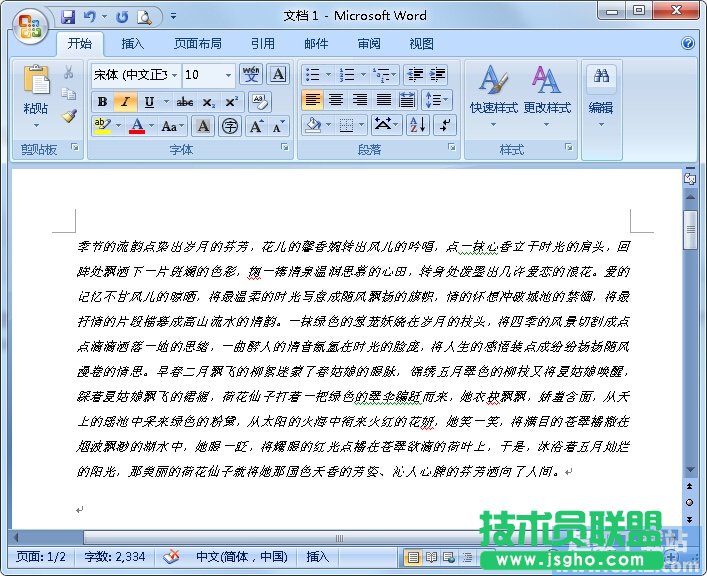The height and width of the screenshot is (576, 707).
Task: Open 更改样式 change styles button
Action: (x=547, y=95)
